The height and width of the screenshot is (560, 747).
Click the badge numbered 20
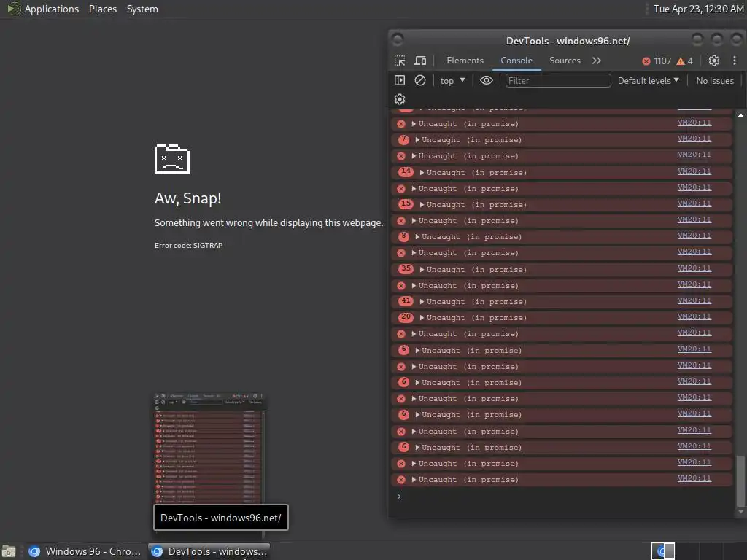(406, 316)
